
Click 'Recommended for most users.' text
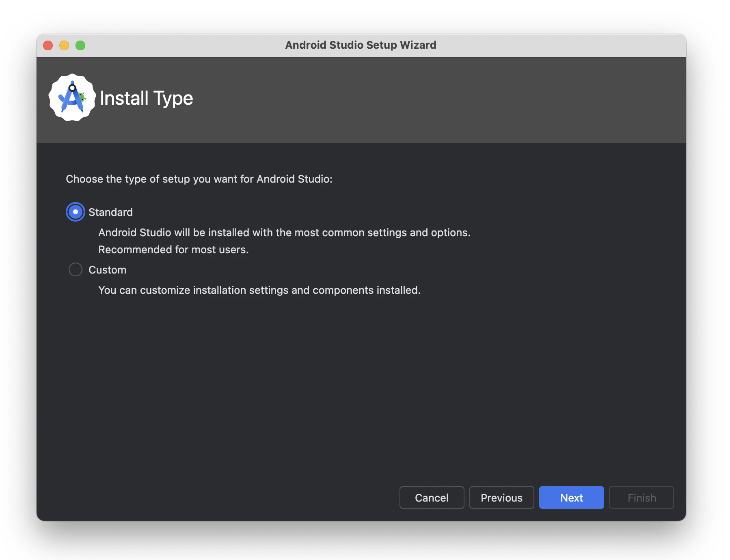point(173,250)
